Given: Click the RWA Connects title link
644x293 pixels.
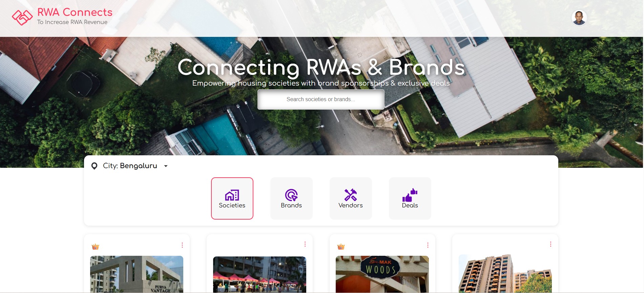Looking at the screenshot, I should (75, 12).
